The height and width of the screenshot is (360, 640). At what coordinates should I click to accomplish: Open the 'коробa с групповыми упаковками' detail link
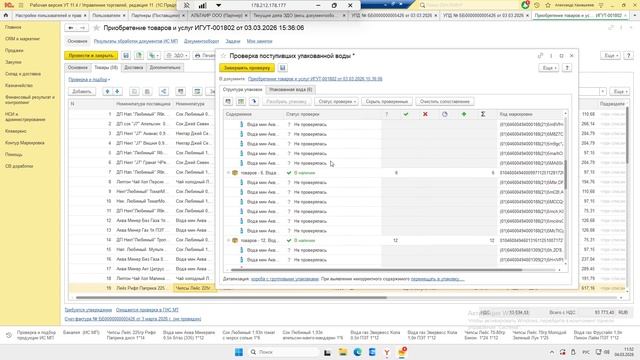point(284,279)
